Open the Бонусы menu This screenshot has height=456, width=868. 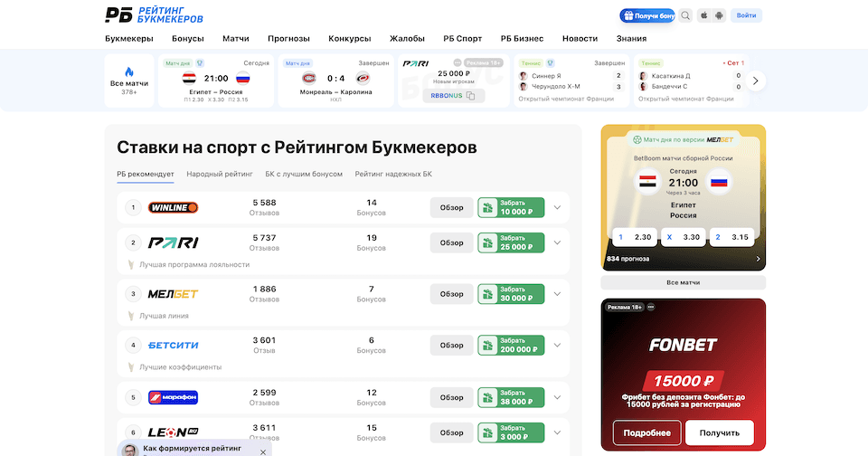[x=188, y=39]
